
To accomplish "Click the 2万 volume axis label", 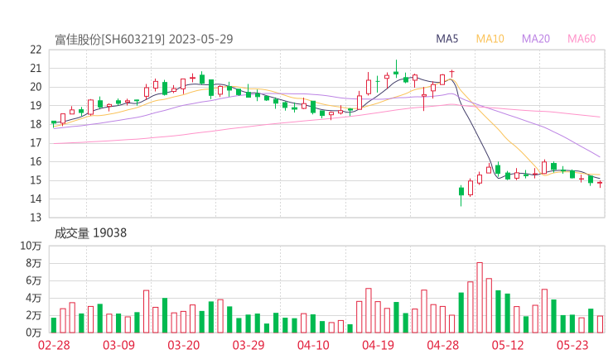I will click(34, 315).
